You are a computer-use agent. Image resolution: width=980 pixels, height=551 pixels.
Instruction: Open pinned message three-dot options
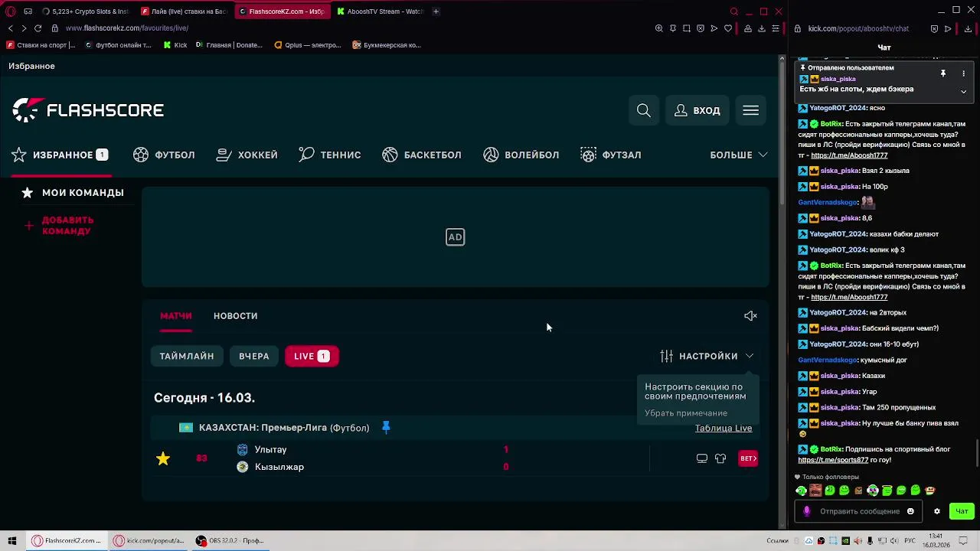[963, 73]
